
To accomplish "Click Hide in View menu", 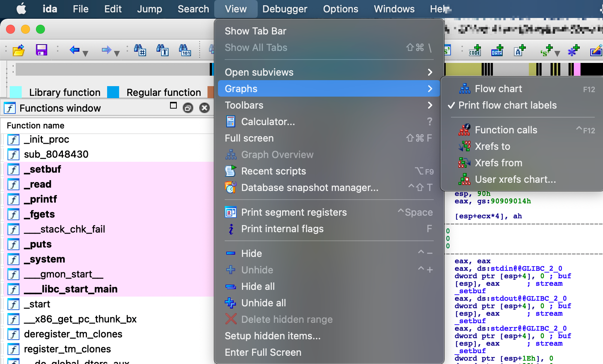I will click(x=329, y=254).
